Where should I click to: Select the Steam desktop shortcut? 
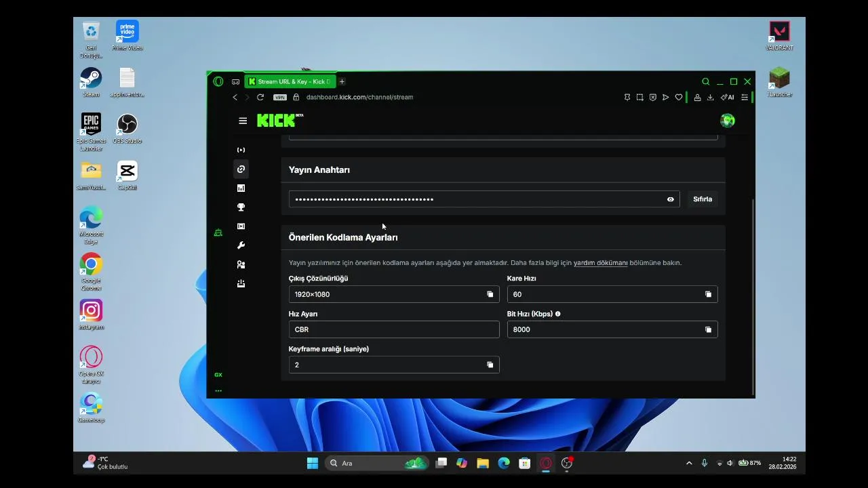click(x=91, y=82)
